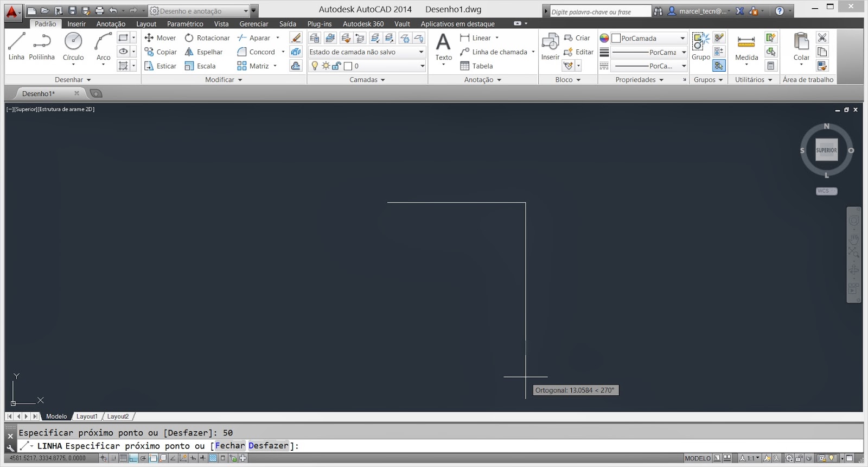Click the Rotacionar tool
The image size is (868, 467).
(207, 38)
